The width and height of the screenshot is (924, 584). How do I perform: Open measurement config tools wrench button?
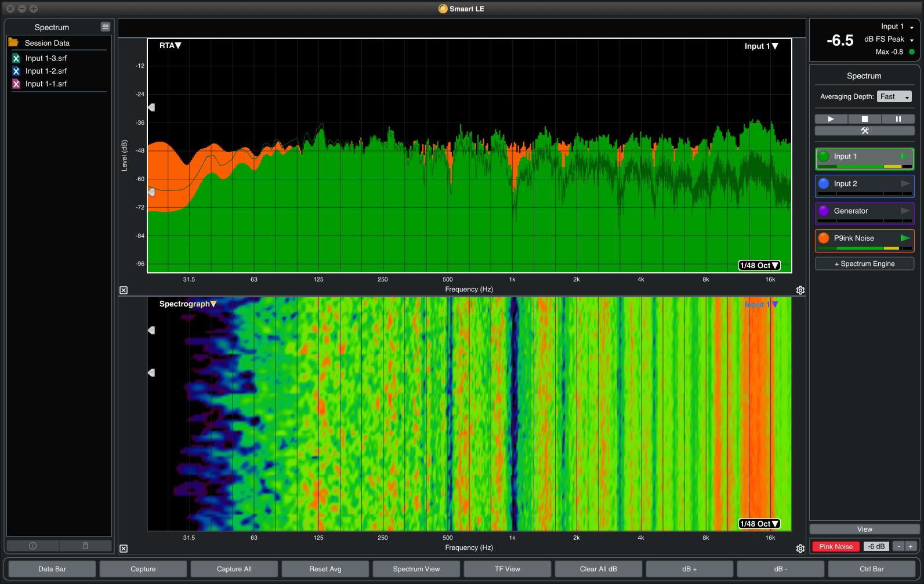coord(865,131)
